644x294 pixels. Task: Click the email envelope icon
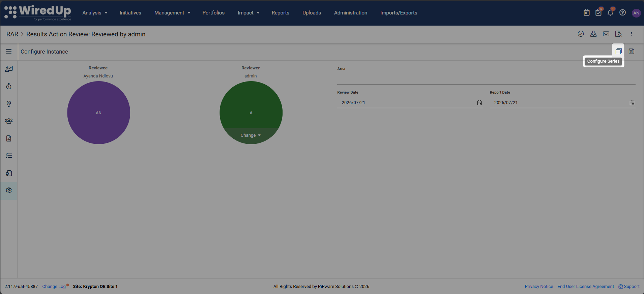coord(606,34)
